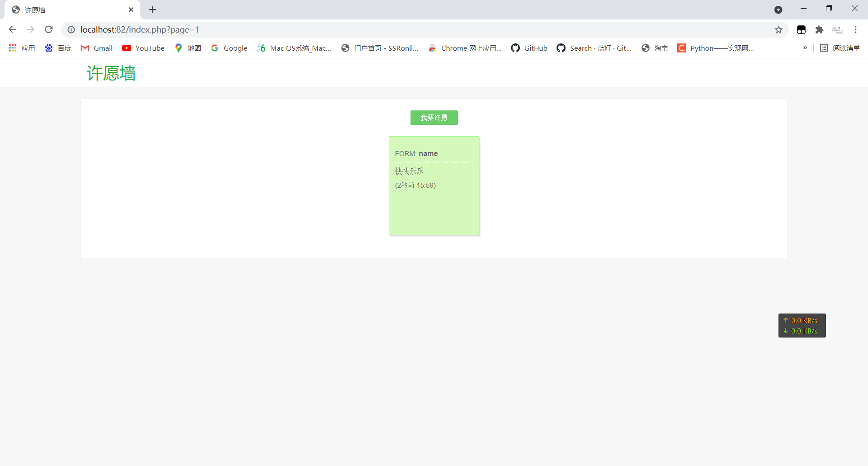
Task: Close the 许愿墙 tab
Action: [x=131, y=10]
